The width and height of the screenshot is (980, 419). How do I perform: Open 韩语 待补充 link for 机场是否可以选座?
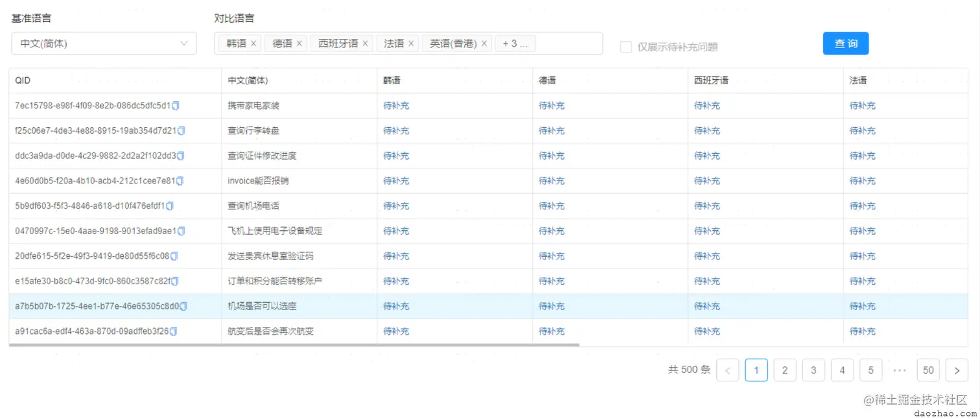click(396, 306)
